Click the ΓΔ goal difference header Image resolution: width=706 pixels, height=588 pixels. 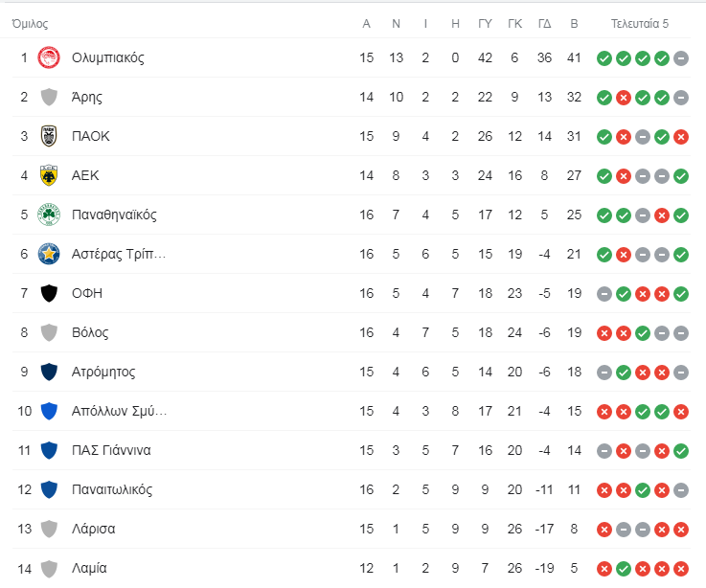pyautogui.click(x=544, y=23)
